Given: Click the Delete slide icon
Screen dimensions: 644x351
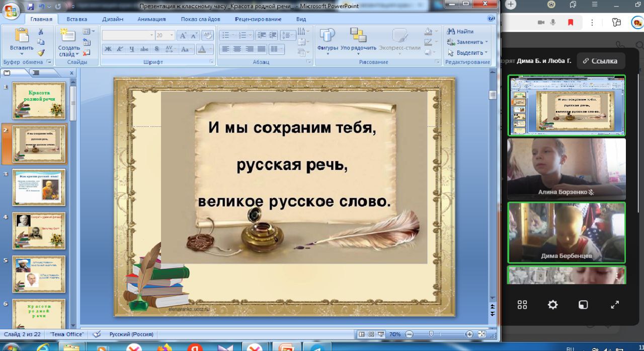Looking at the screenshot, I should [x=87, y=52].
